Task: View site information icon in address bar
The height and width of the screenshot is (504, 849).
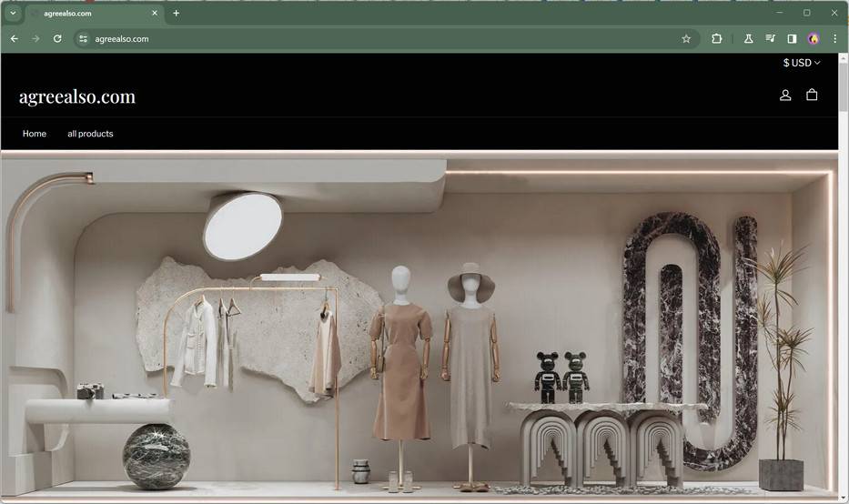Action: pos(83,39)
